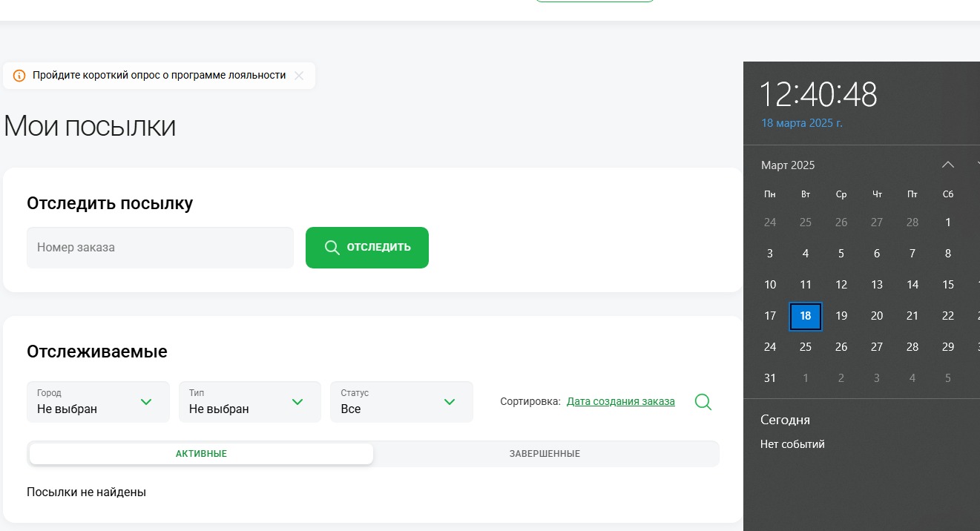Click the Нет событий text in calendar

click(792, 444)
